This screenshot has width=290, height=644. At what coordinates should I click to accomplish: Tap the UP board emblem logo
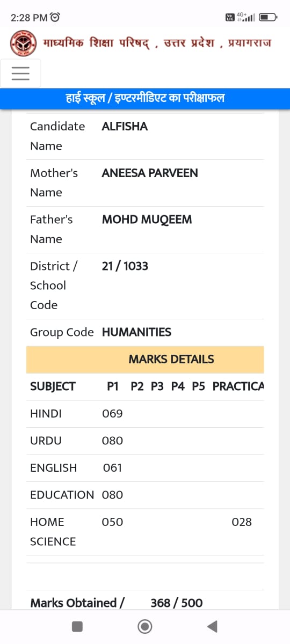pyautogui.click(x=23, y=43)
